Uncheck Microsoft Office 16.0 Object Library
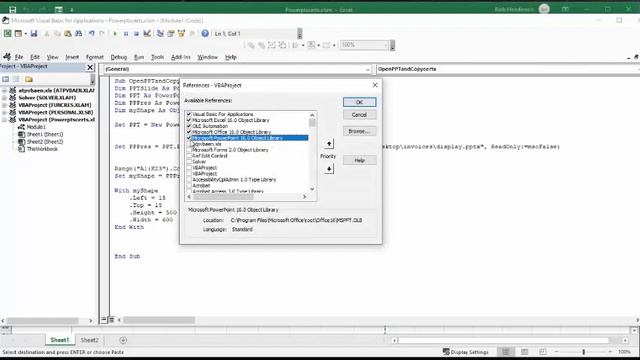Viewport: 640px width, 360px height. tap(189, 132)
